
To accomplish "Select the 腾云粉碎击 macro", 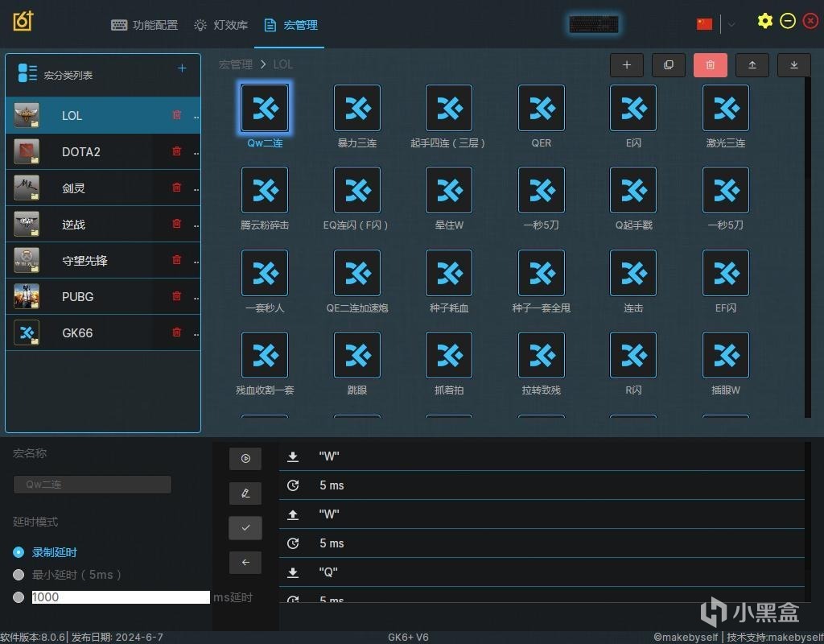I will 264,190.
